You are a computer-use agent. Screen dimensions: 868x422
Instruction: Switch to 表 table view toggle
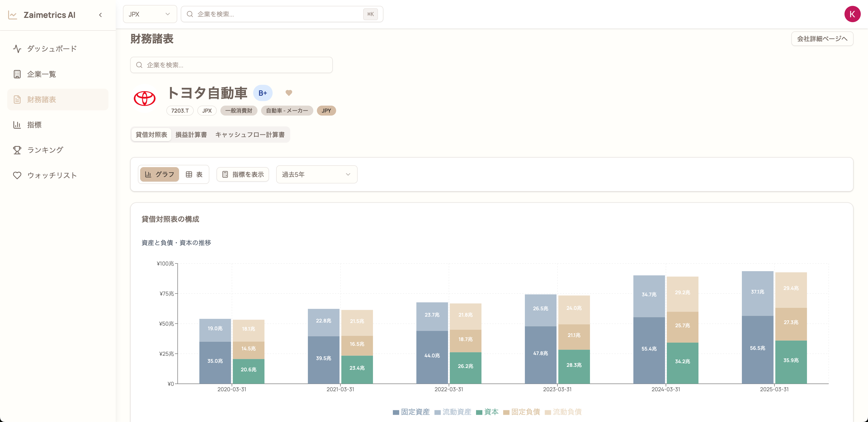click(194, 174)
